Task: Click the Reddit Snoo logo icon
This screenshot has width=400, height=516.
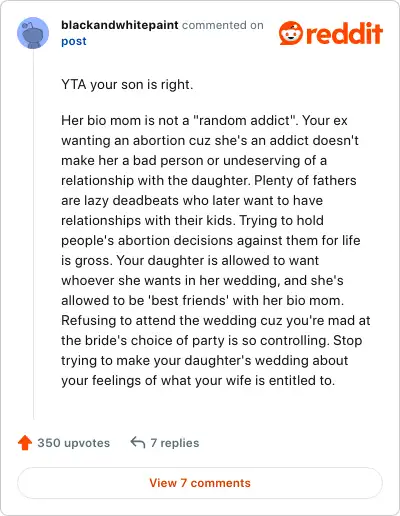Action: pyautogui.click(x=291, y=33)
